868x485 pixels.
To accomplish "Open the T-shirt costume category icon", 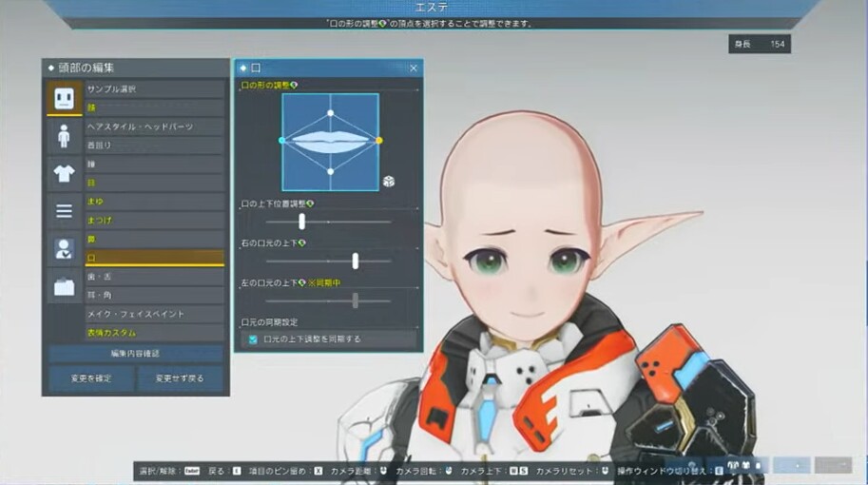I will coord(65,173).
